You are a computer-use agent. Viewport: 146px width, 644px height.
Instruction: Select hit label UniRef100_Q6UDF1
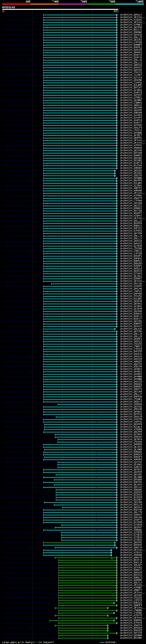131,339
